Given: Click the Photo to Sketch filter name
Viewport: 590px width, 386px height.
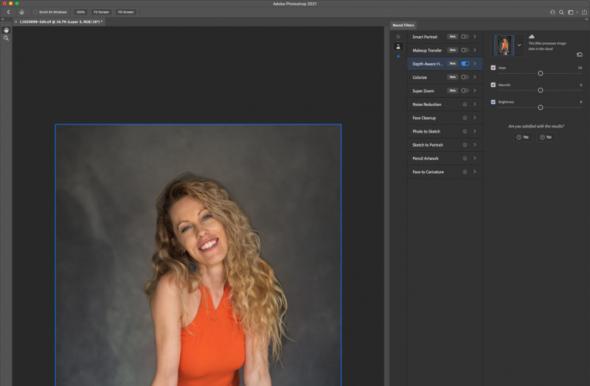Looking at the screenshot, I should (426, 131).
